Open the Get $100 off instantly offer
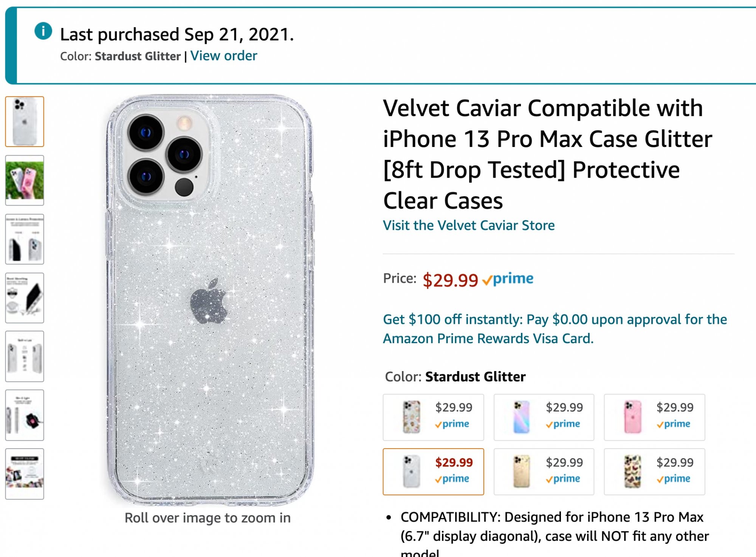 tap(555, 329)
